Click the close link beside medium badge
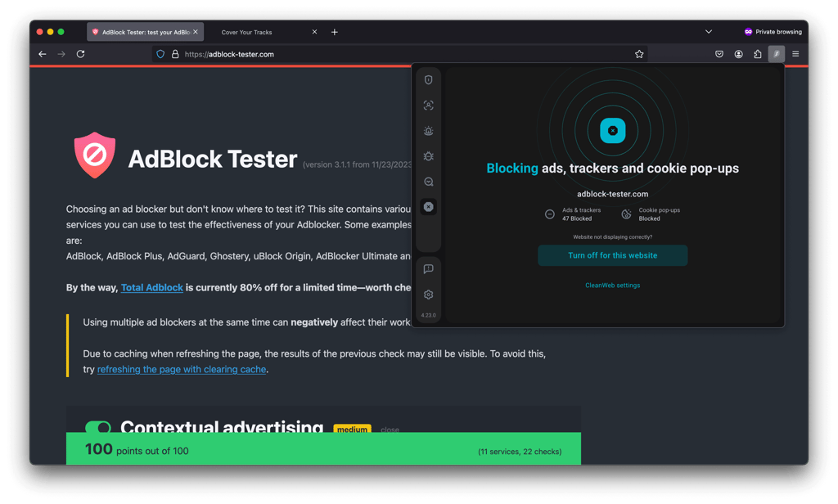The height and width of the screenshot is (504, 838). coord(390,430)
